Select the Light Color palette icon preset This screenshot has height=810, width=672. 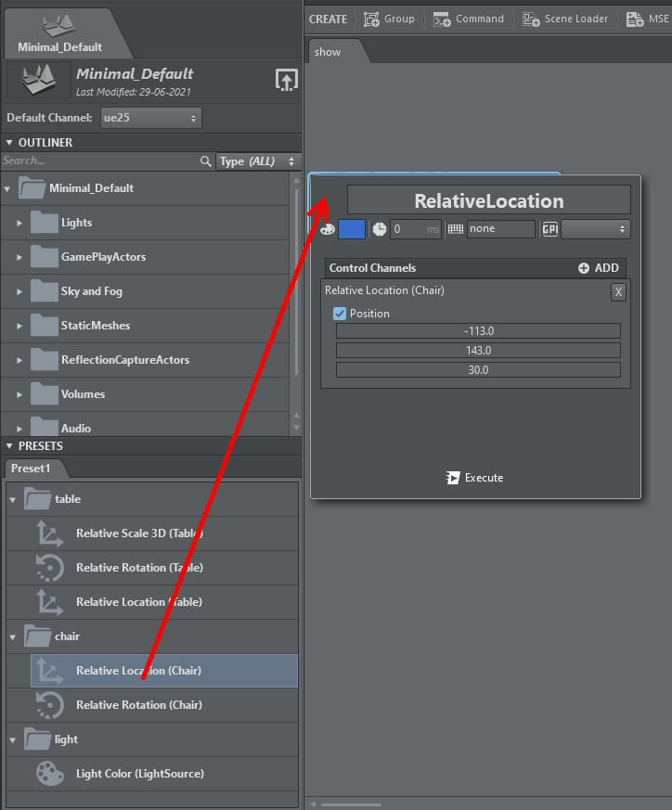(49, 774)
